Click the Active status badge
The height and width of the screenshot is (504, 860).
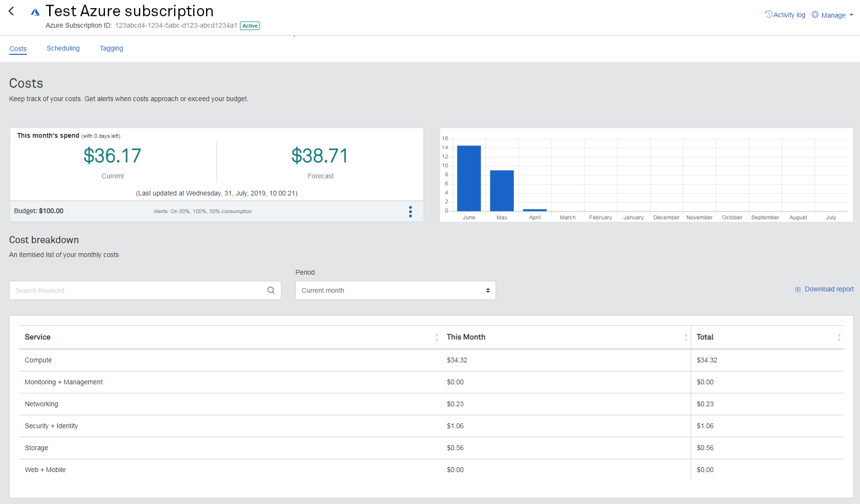pos(250,26)
